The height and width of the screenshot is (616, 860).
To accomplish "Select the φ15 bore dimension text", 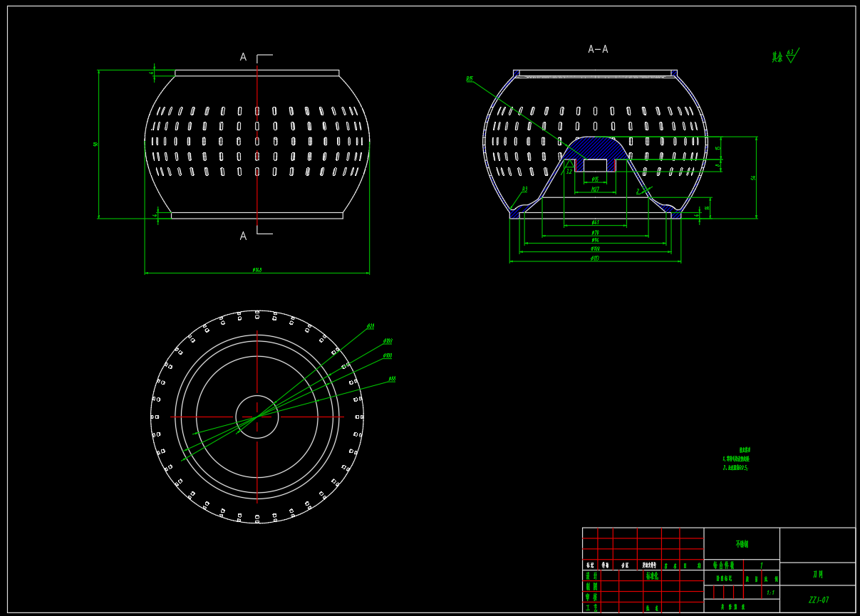I will coord(595,179).
